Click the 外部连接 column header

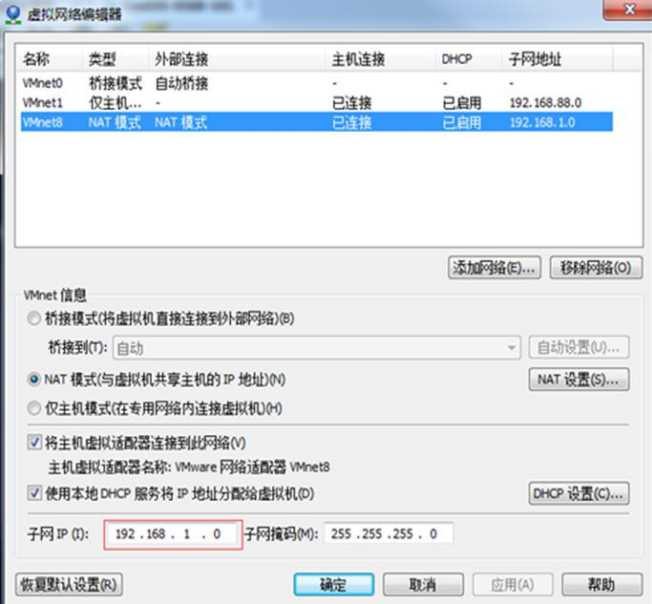(x=181, y=59)
